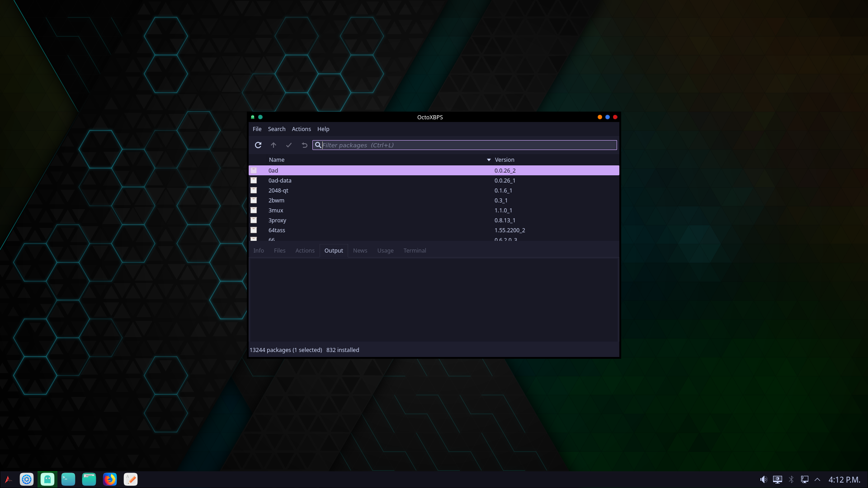Click the 4:12 P.M. clock
The width and height of the screenshot is (868, 488).
844,480
